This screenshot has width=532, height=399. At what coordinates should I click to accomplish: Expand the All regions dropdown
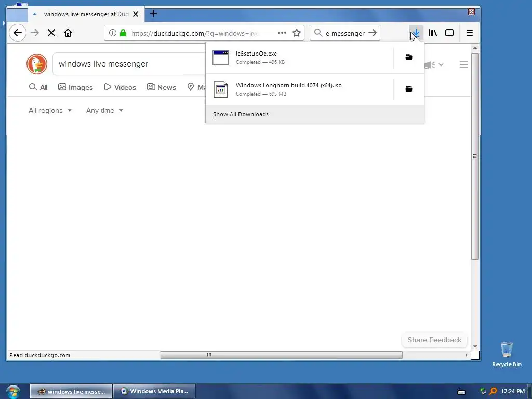click(50, 110)
